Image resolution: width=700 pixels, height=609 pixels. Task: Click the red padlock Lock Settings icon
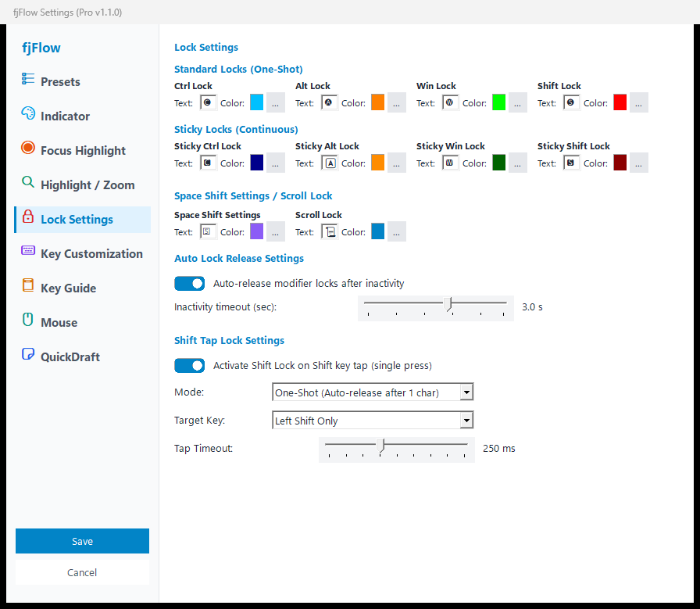[27, 217]
